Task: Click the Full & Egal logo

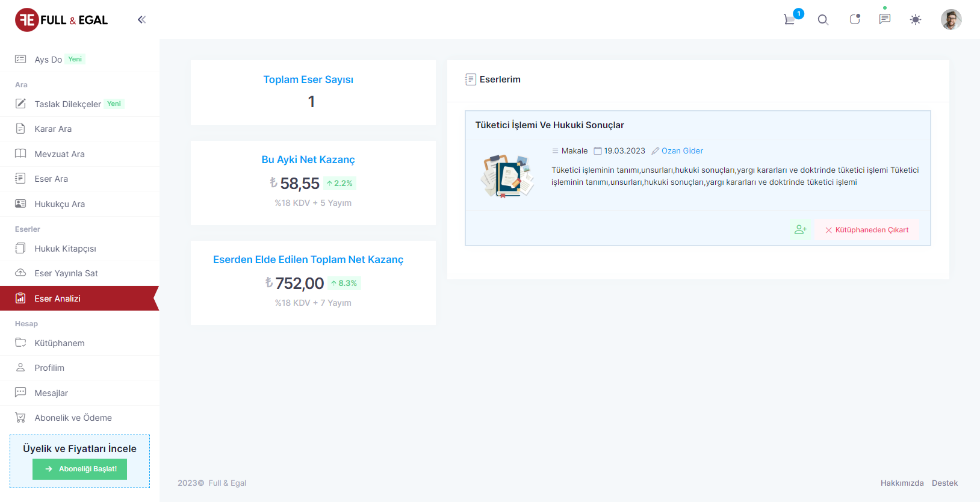Action: 61,20
